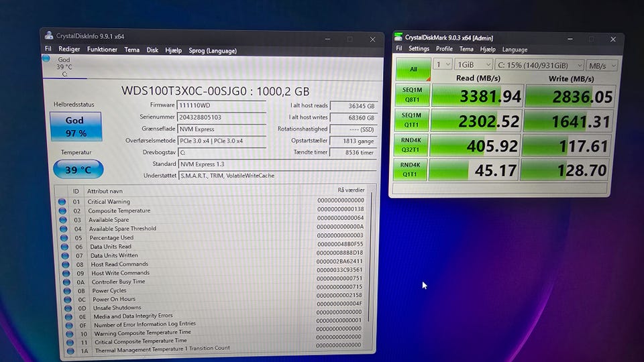The image size is (644, 362).
Task: Click CrystalDiskInfo title bar app icon
Action: tap(49, 36)
